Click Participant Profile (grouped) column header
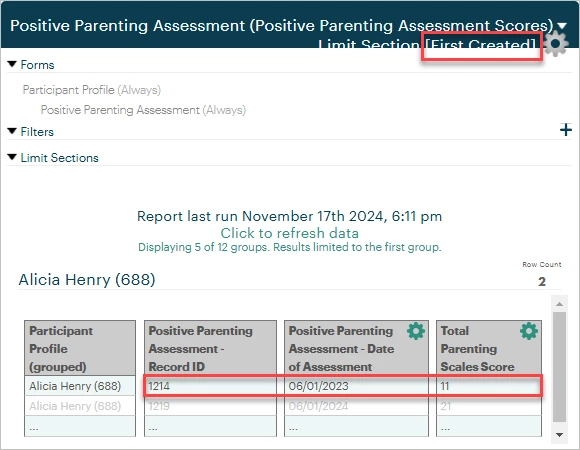The width and height of the screenshot is (580, 450). pyautogui.click(x=80, y=348)
